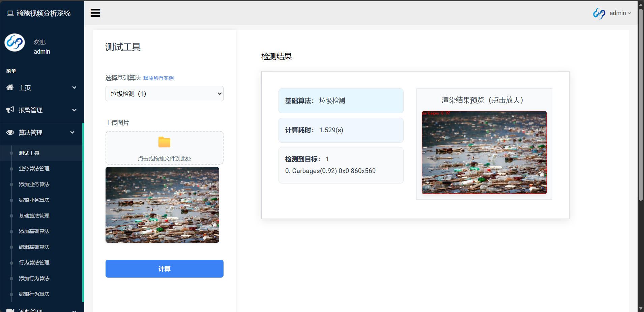
Task: Click the eye icon for 算法管理
Action: 10,133
